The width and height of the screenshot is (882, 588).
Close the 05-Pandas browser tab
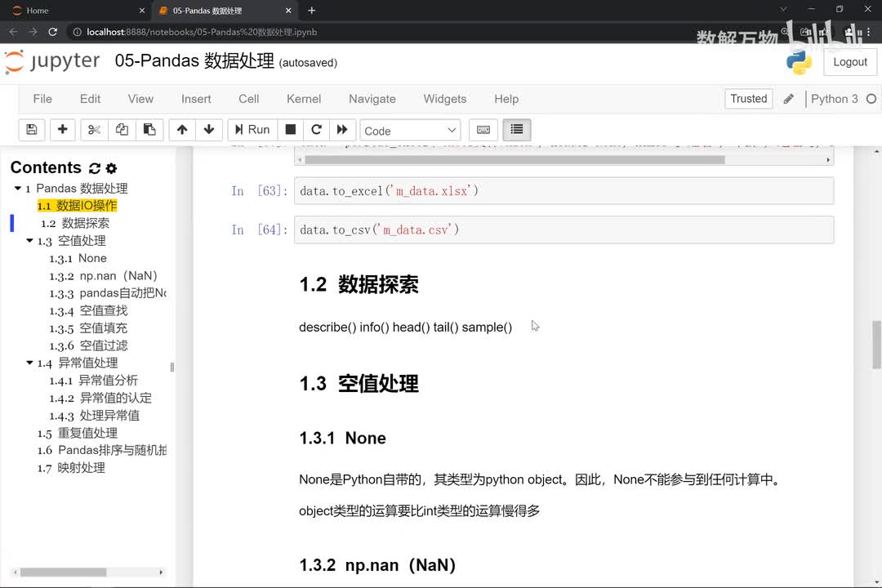point(288,11)
